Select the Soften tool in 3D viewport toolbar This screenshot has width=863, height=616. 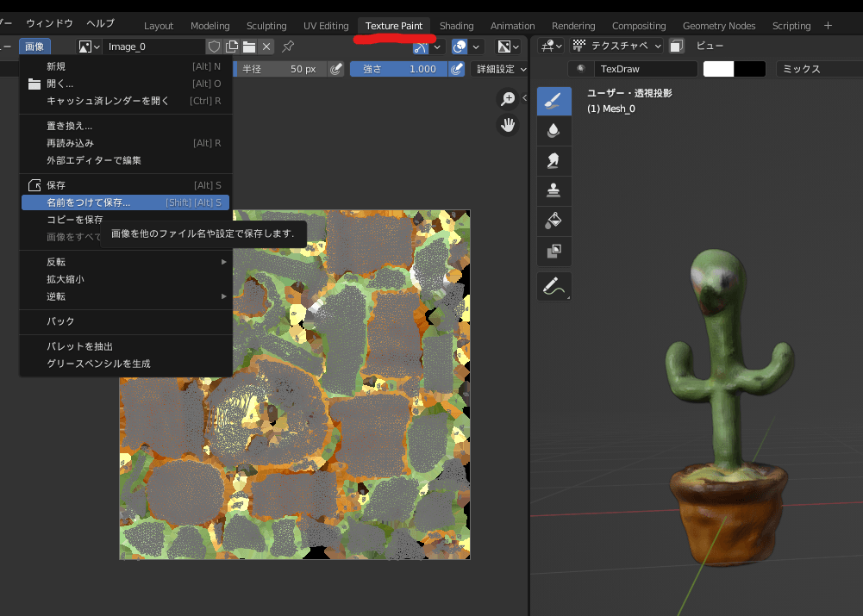553,131
